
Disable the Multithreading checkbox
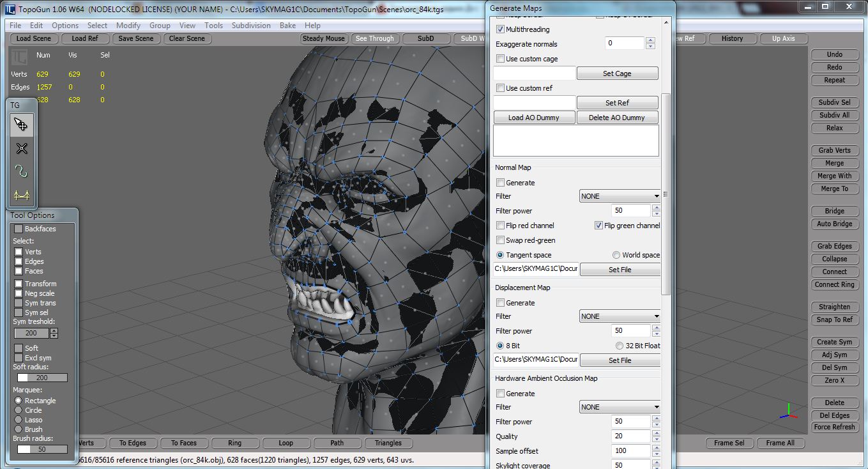pyautogui.click(x=500, y=29)
